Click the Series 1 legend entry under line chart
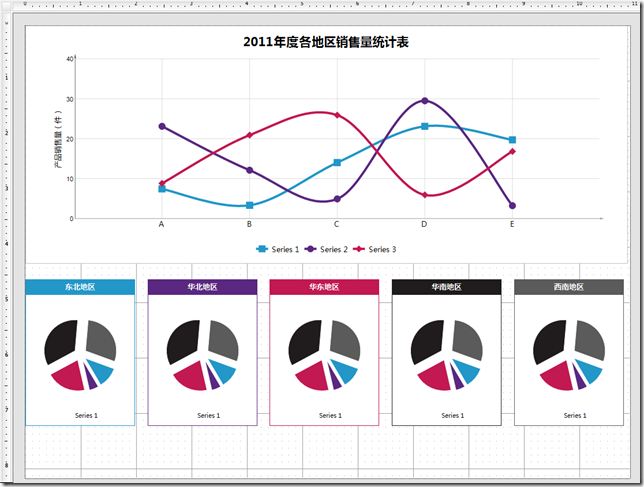644x487 pixels. 278,249
